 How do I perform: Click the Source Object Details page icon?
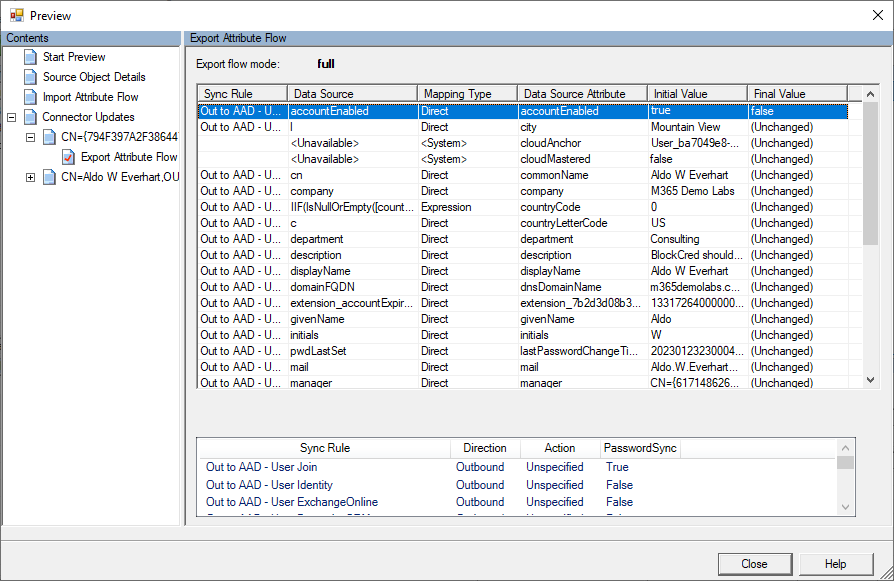pos(30,77)
